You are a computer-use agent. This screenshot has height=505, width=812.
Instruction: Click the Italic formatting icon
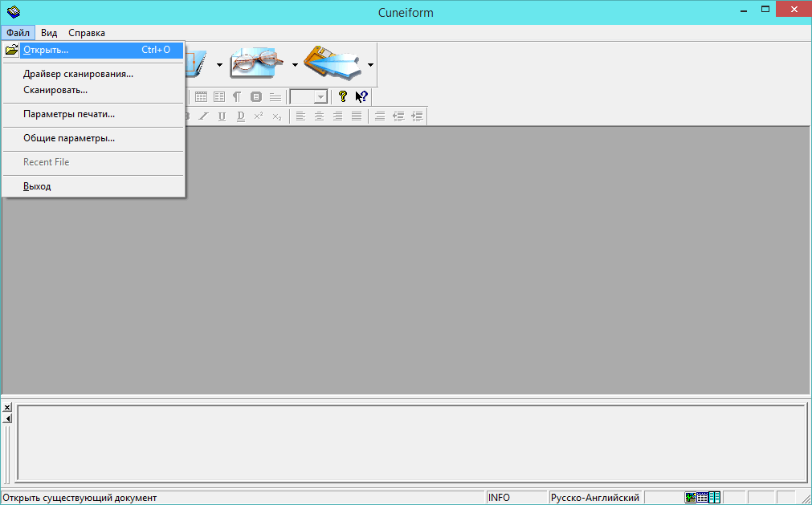click(203, 116)
